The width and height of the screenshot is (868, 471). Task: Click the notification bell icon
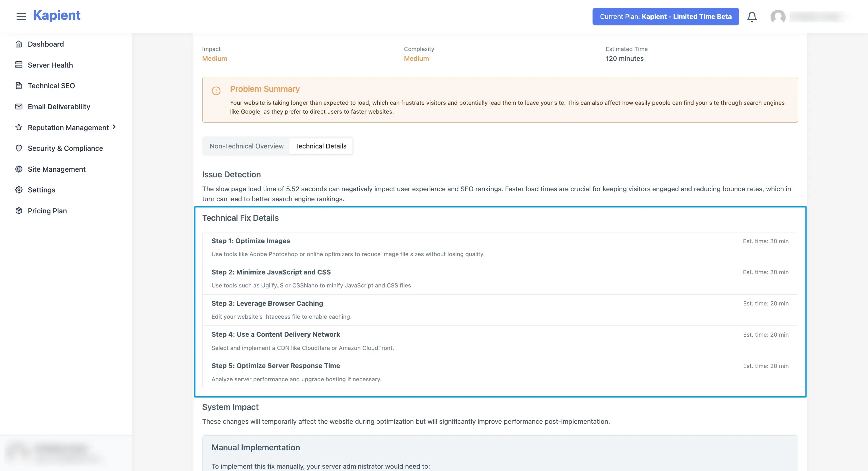tap(752, 17)
